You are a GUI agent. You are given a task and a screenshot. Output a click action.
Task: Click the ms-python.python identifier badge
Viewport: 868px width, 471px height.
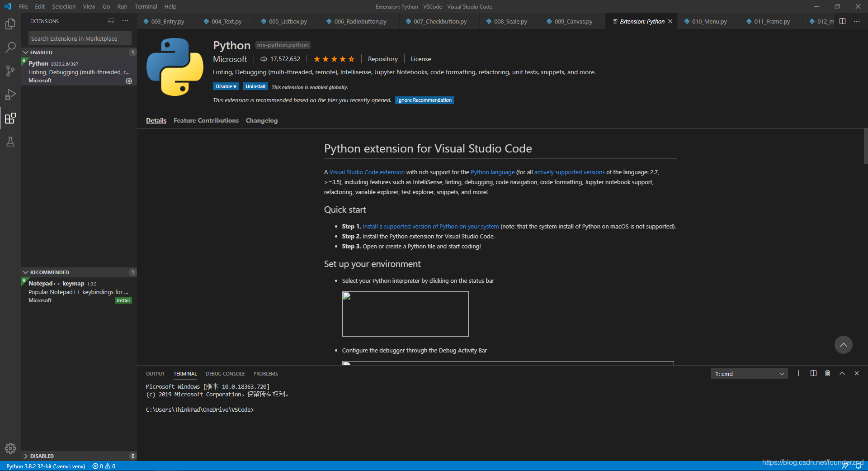283,45
